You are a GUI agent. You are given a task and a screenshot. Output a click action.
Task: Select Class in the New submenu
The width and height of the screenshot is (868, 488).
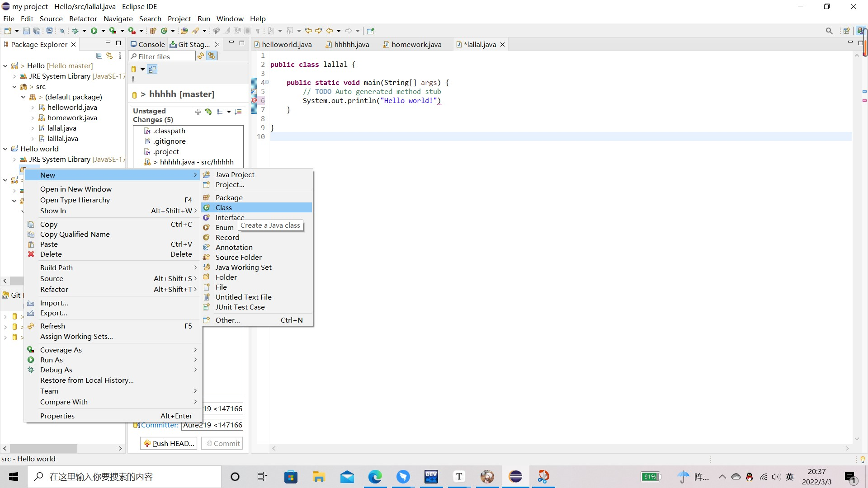point(257,207)
